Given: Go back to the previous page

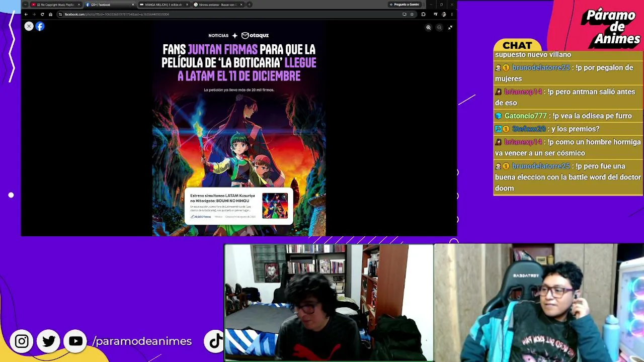Looking at the screenshot, I should [x=26, y=14].
